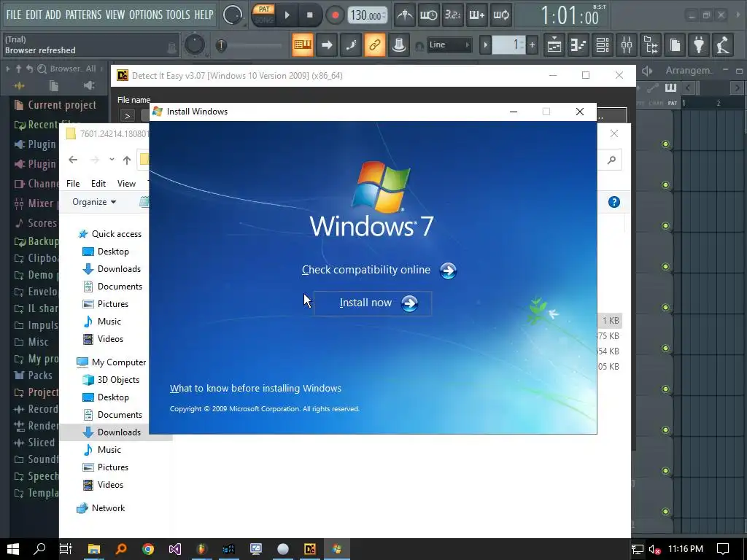Add new pattern with plus button
The height and width of the screenshot is (560, 747).
tap(532, 45)
